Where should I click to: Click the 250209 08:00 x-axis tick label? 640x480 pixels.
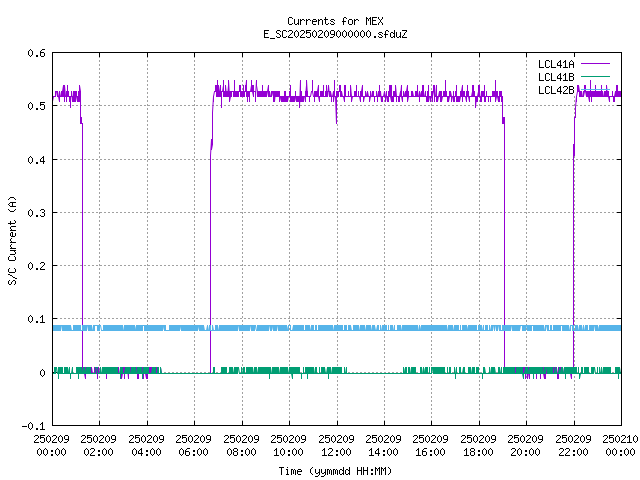(241, 445)
